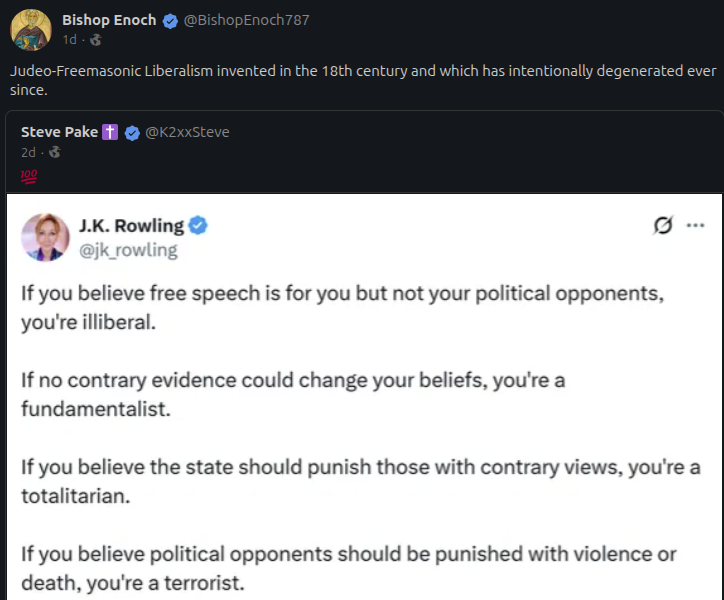Open the @K2xxSteve handle link

188,132
